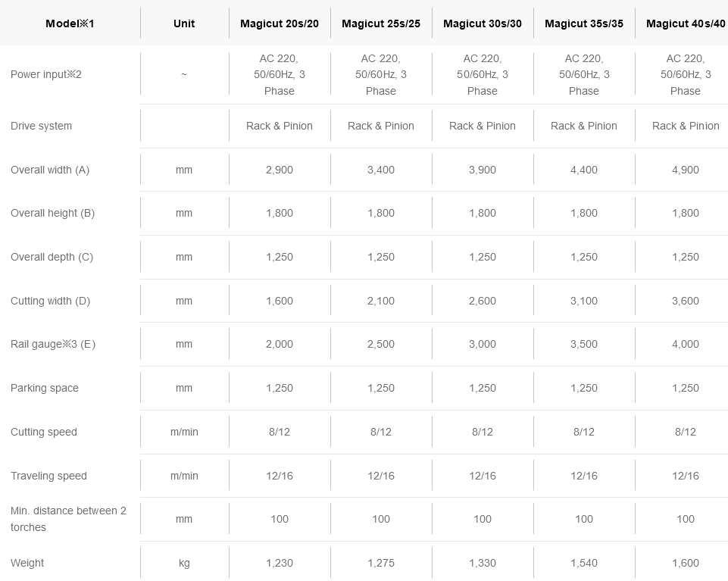
Task: Click the Parking space row label
Action: coord(45,388)
